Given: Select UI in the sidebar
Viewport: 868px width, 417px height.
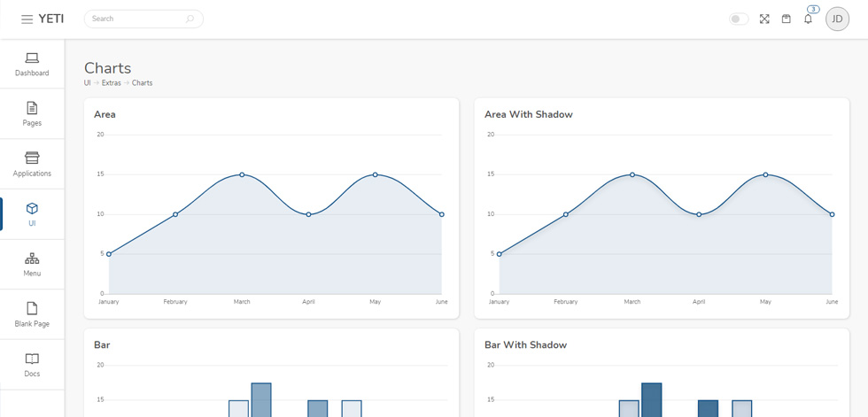Looking at the screenshot, I should (x=32, y=214).
